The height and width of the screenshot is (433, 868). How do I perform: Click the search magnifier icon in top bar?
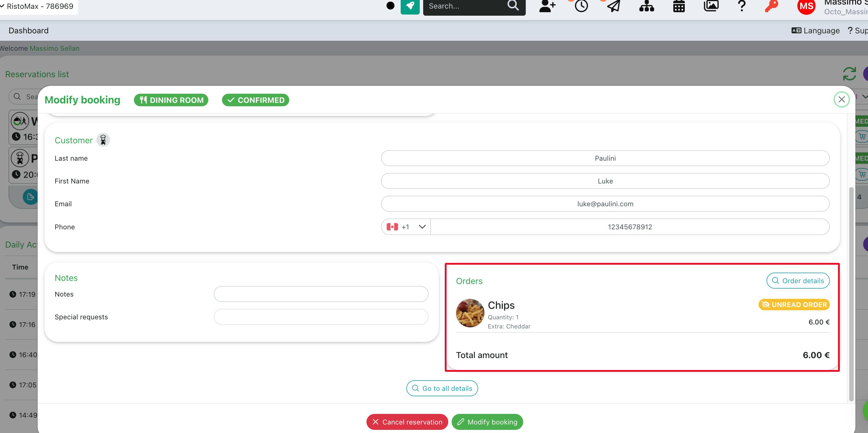tap(513, 5)
